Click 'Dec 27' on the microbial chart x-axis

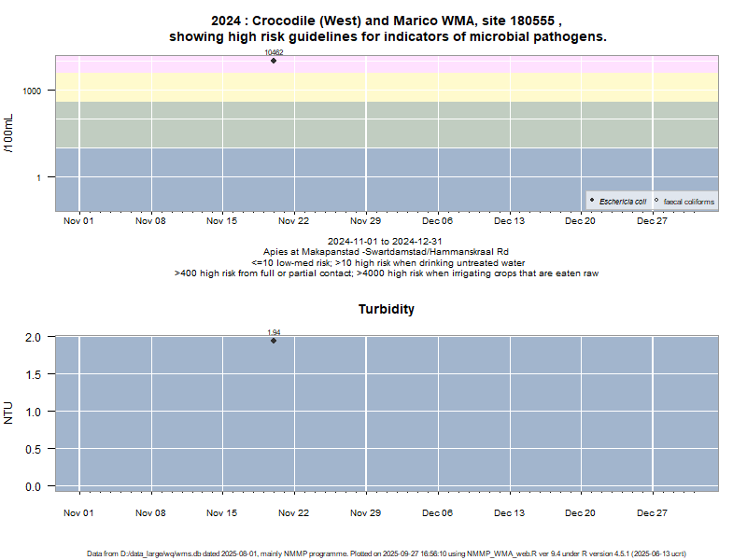pyautogui.click(x=652, y=221)
